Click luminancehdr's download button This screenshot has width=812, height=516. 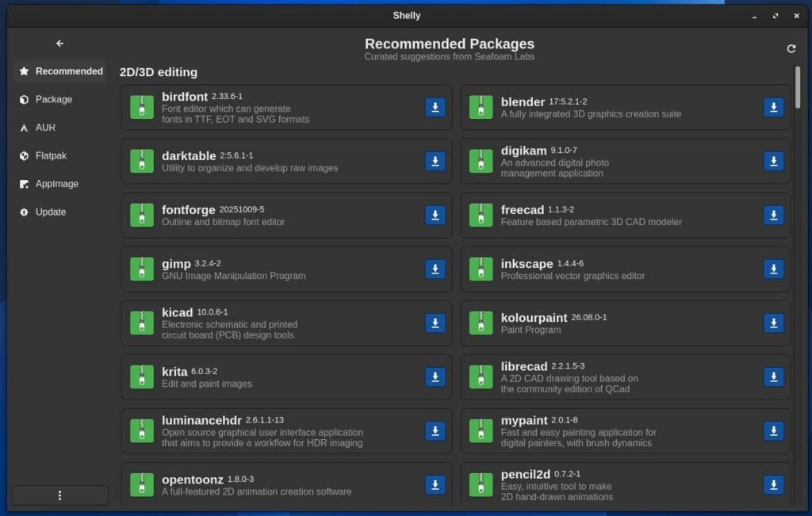click(x=435, y=430)
